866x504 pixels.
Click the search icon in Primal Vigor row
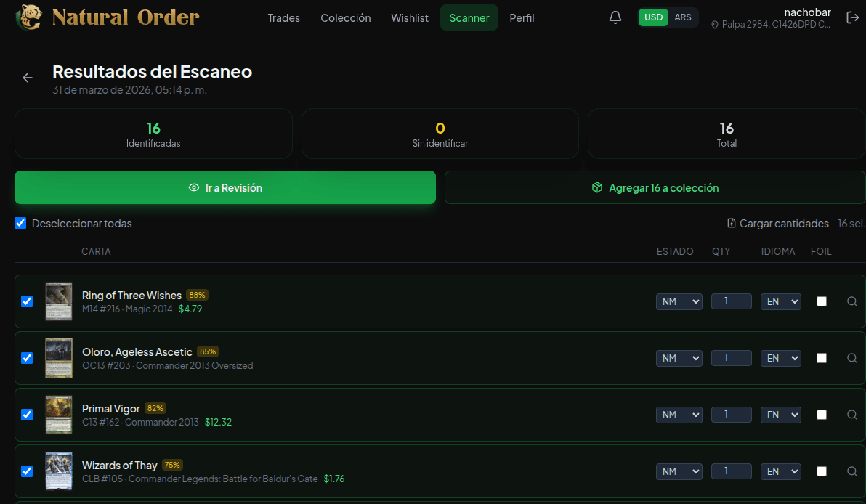coord(852,415)
